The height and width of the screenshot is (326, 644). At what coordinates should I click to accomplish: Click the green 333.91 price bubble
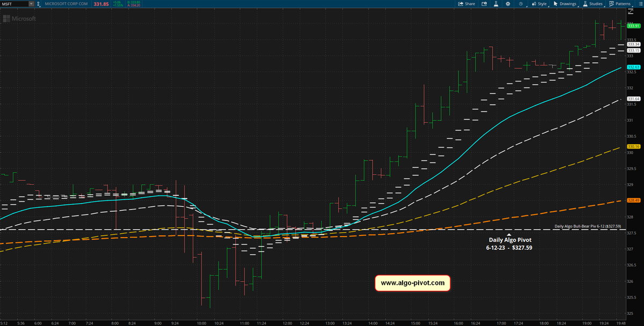click(x=634, y=26)
